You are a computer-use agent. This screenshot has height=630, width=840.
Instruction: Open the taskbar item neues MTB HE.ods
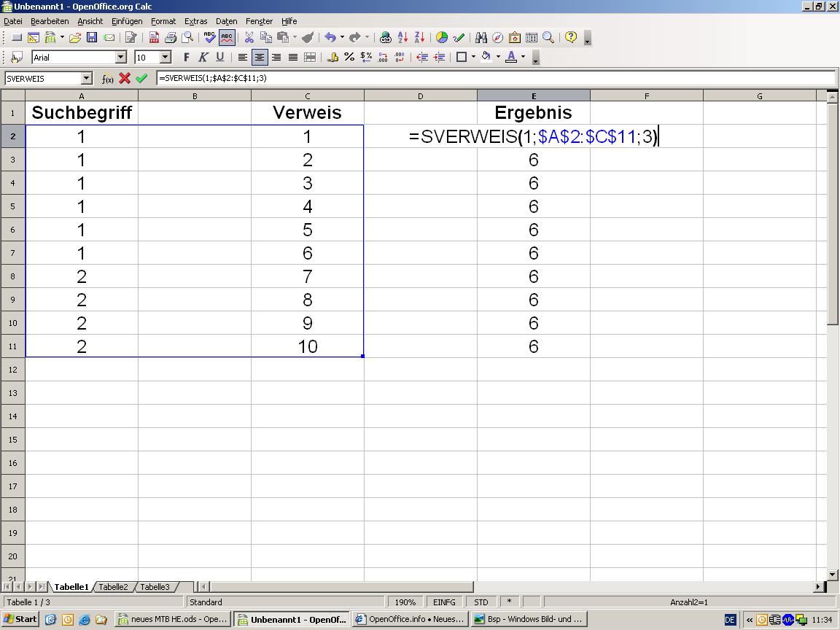173,619
